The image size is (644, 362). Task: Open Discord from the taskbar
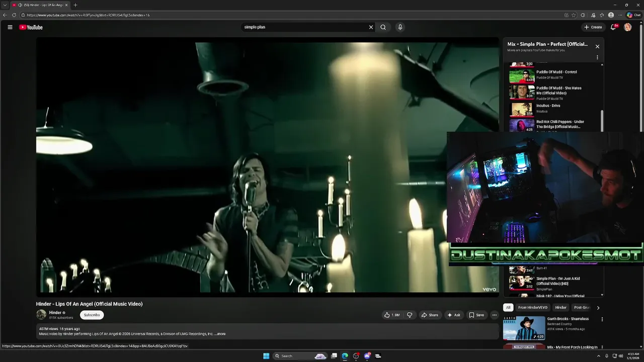[367, 356]
